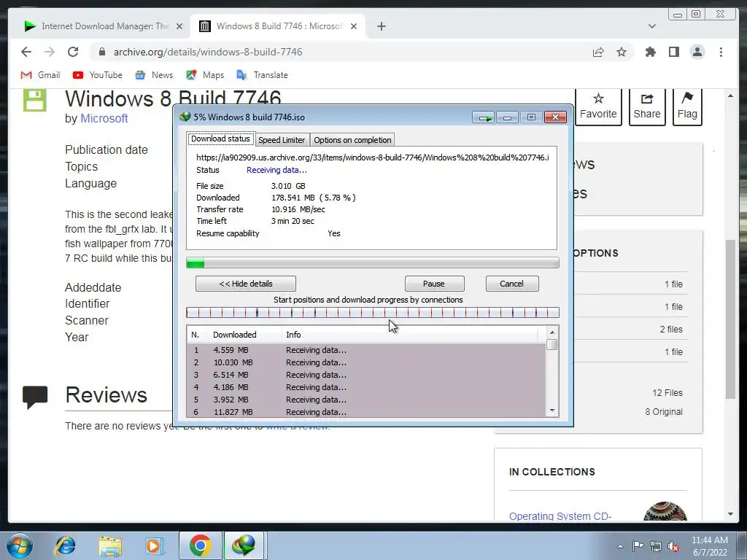747x560 pixels.
Task: Select the Download status tab
Action: (220, 139)
